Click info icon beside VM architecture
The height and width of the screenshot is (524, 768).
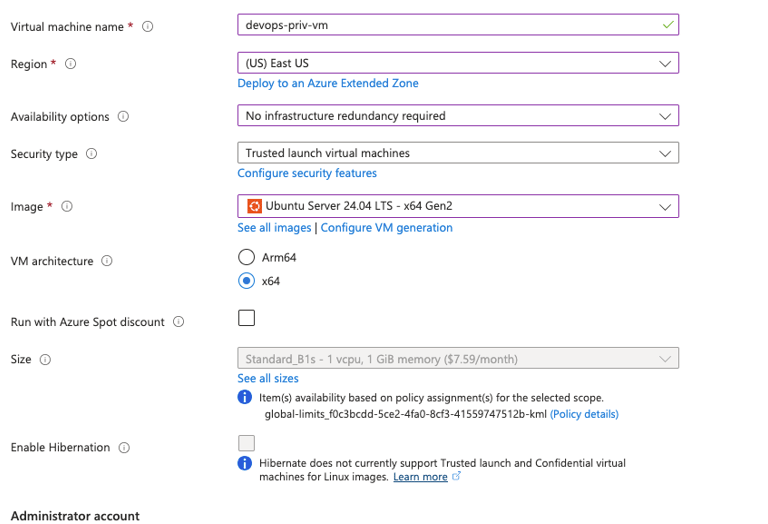(107, 261)
